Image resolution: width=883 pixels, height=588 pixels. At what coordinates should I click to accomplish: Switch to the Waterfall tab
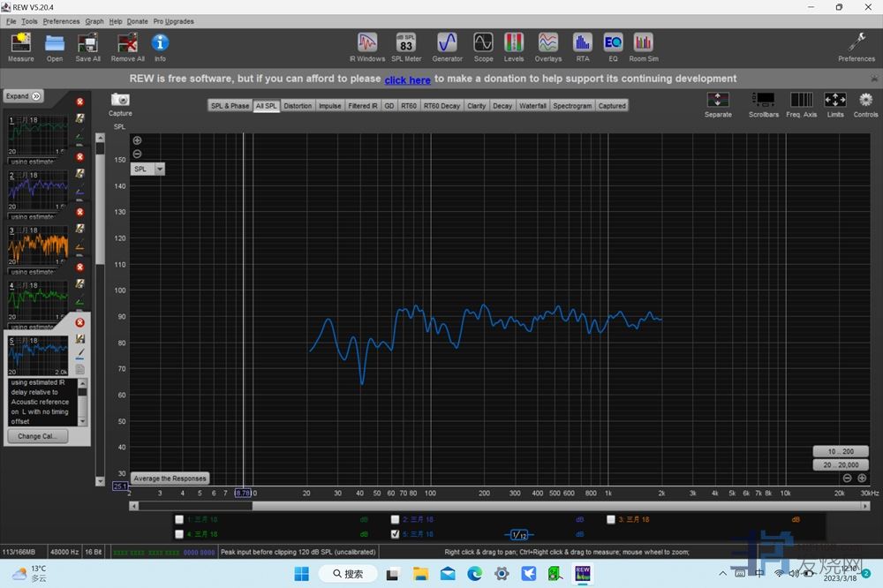click(532, 106)
